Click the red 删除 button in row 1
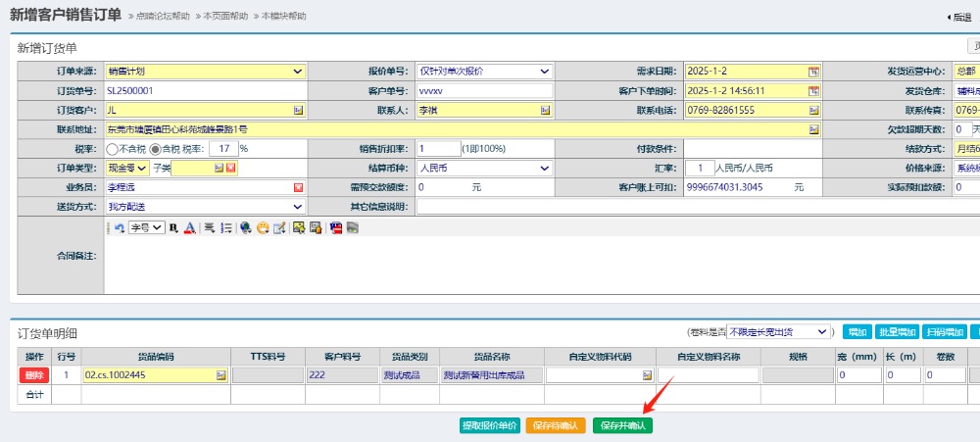This screenshot has height=442, width=980. point(34,375)
